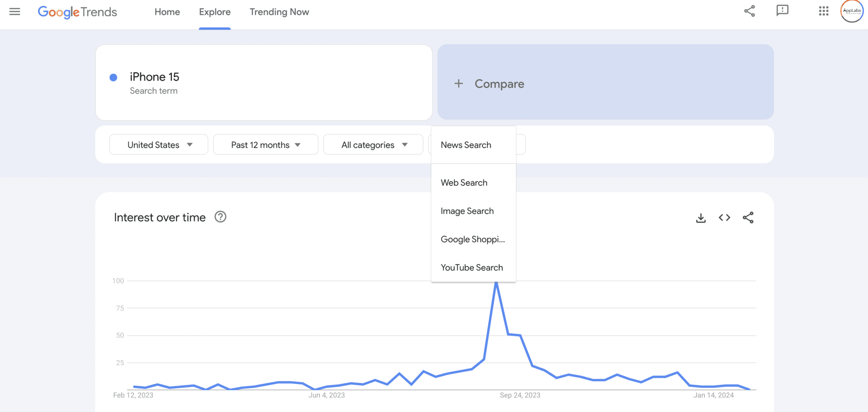Open the AppLabx account profile avatar
This screenshot has width=868, height=412.
click(x=851, y=11)
